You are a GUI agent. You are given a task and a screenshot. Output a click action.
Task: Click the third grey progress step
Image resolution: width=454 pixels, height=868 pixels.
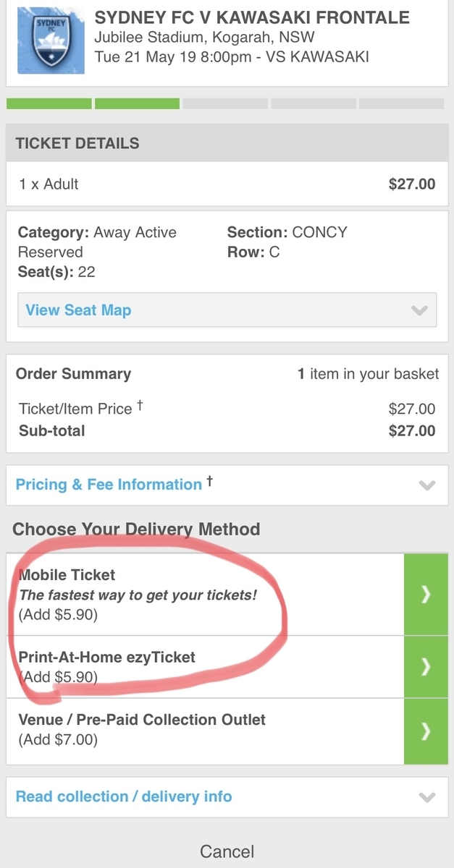225,103
